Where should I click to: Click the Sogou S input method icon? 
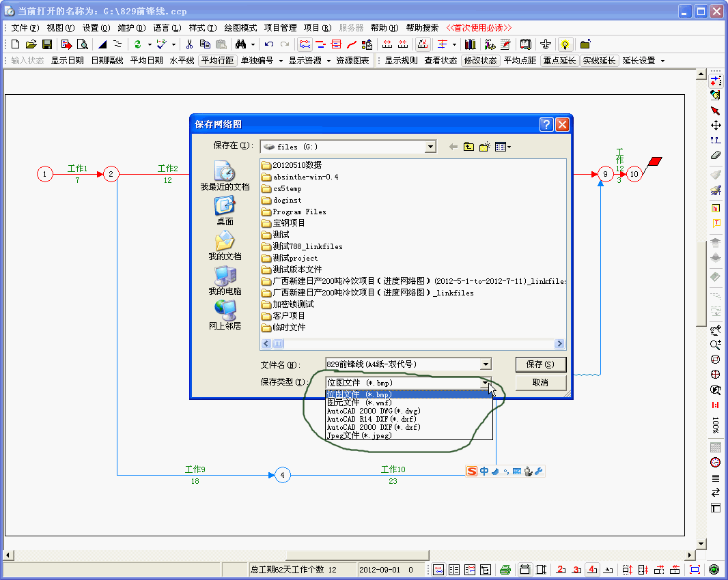coord(472,472)
